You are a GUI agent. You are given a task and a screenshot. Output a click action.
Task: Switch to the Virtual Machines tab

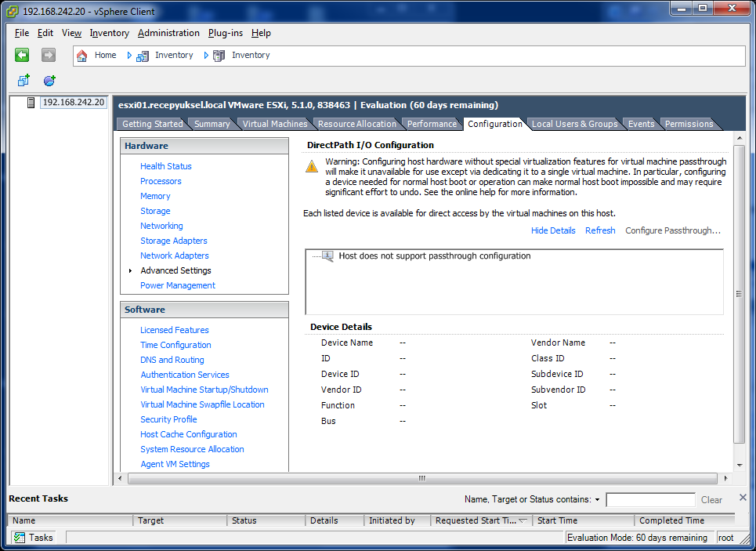275,124
